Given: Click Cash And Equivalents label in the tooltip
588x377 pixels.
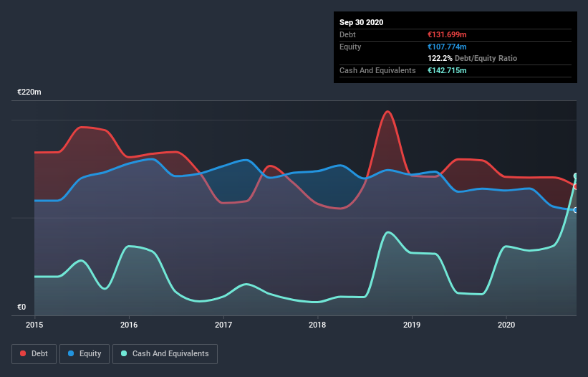Looking at the screenshot, I should click(x=377, y=70).
